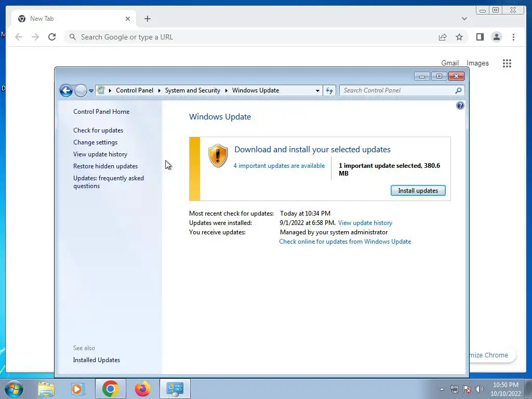
Task: Open Images link in Chrome
Action: 477,63
